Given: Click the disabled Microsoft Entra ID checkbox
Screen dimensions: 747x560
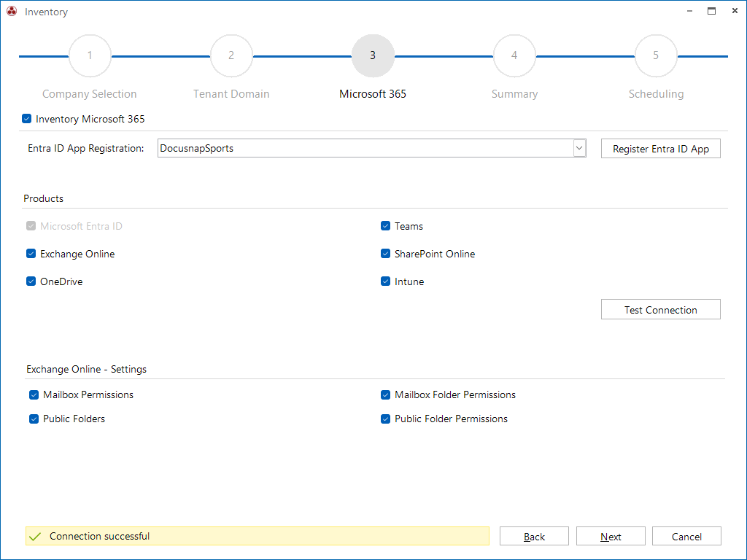Looking at the screenshot, I should (31, 226).
